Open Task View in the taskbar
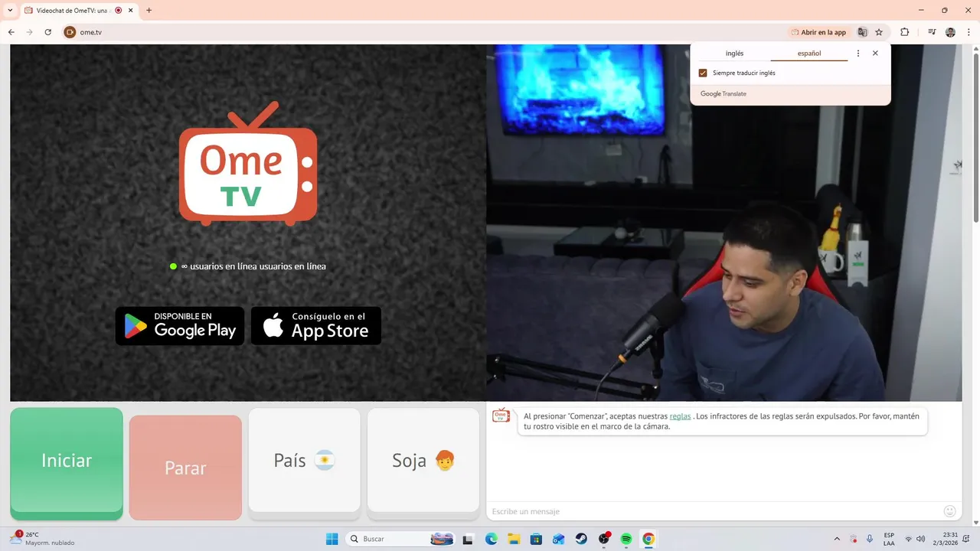The height and width of the screenshot is (551, 980). pos(468,539)
